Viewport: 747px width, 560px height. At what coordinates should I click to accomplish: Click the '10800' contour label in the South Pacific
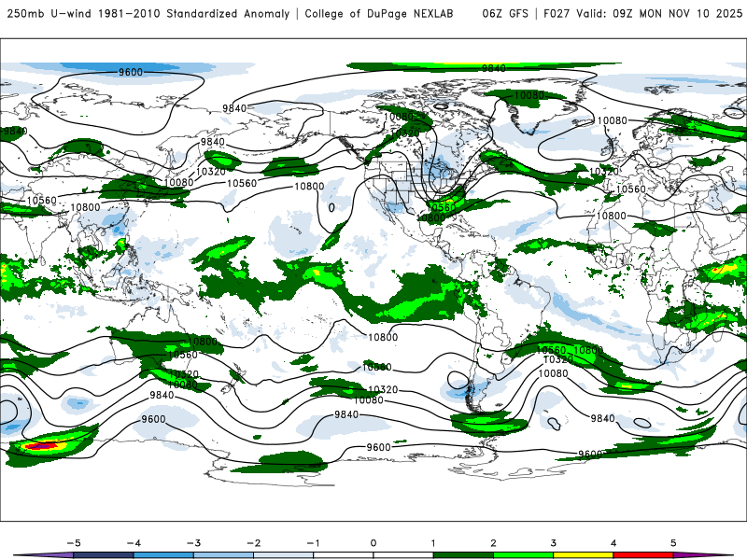(383, 337)
